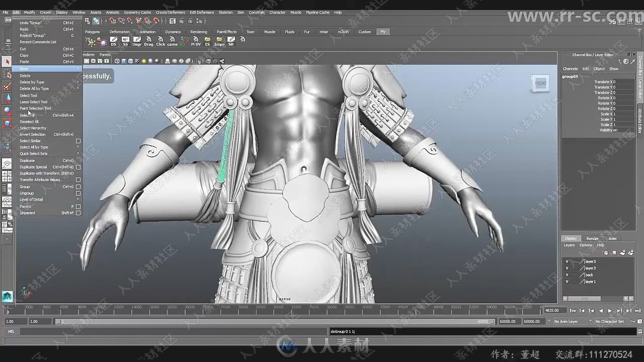Toggle use all lights yellow bulb icon
The width and height of the screenshot is (644, 362).
(x=143, y=61)
